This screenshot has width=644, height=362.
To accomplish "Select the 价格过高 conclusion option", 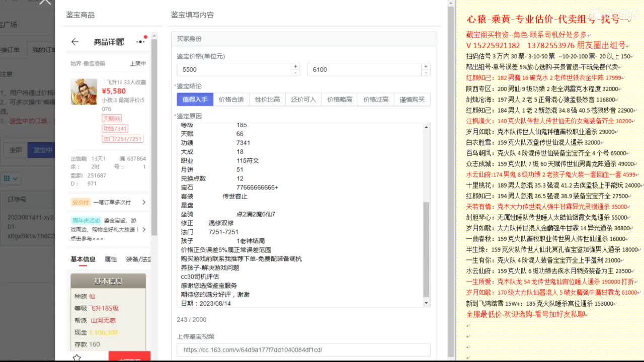I will [x=376, y=100].
